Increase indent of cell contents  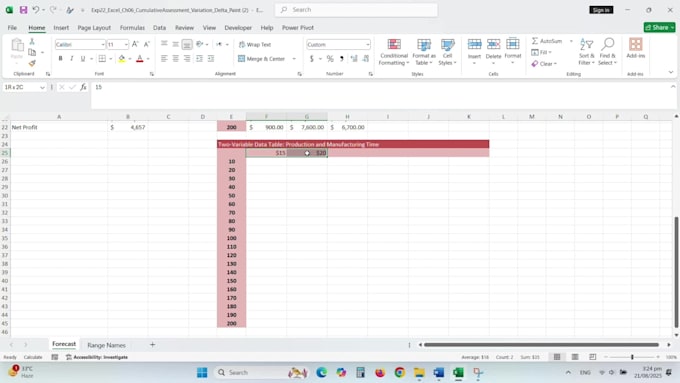tap(211, 59)
